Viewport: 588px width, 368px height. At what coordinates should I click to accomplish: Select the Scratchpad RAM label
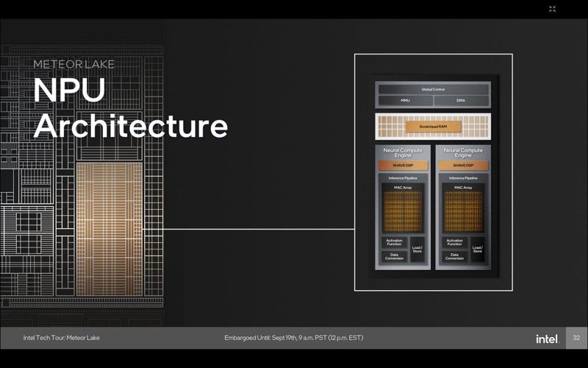[x=433, y=127]
